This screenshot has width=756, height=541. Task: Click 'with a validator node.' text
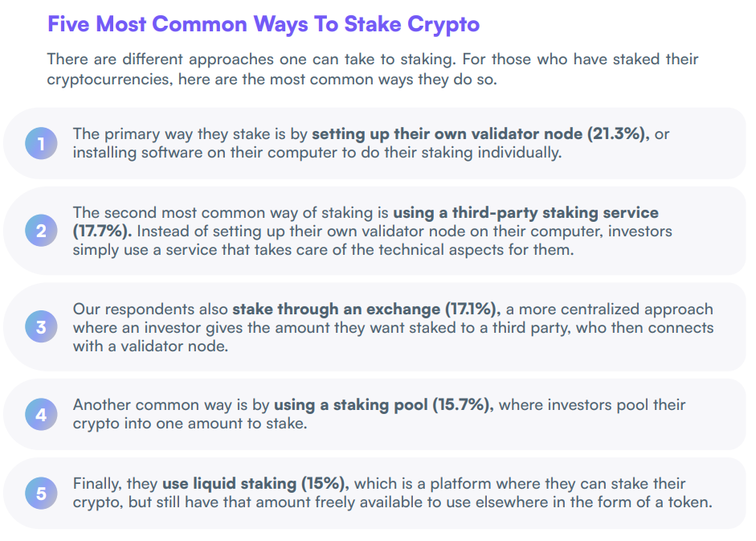tap(150, 346)
